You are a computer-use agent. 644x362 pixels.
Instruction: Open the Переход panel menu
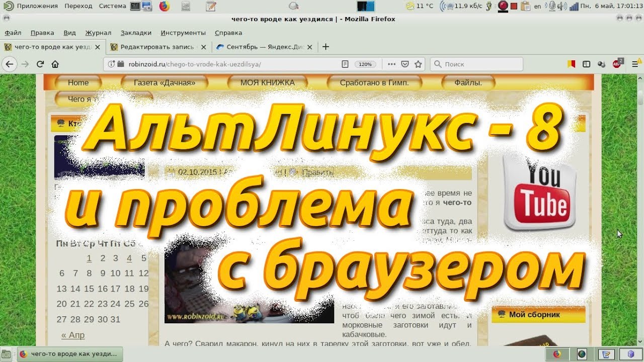pyautogui.click(x=78, y=6)
